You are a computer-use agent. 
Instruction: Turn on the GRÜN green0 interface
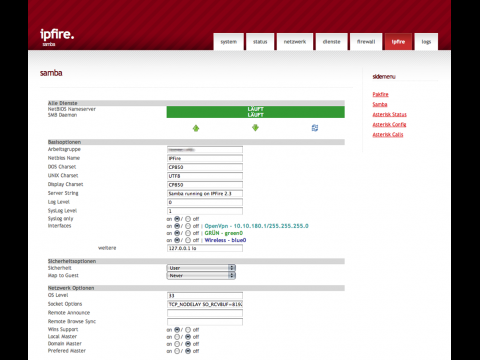(177, 233)
